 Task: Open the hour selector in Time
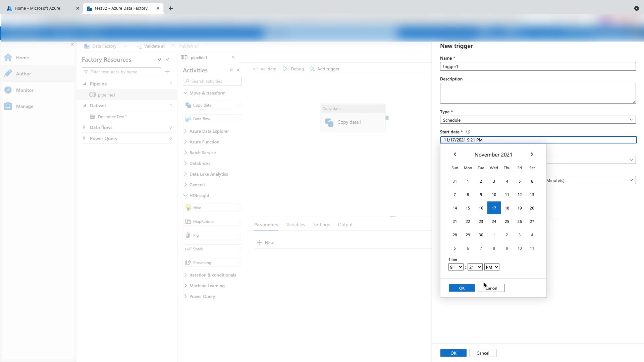(455, 267)
